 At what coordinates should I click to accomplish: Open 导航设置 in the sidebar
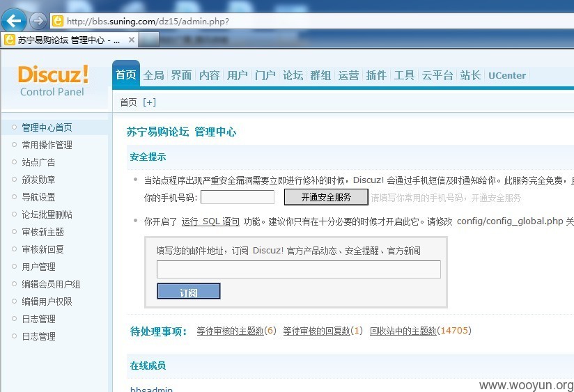(38, 197)
